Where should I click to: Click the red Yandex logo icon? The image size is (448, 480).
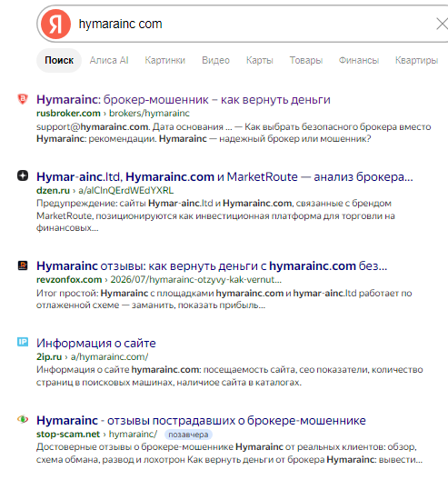(55, 24)
